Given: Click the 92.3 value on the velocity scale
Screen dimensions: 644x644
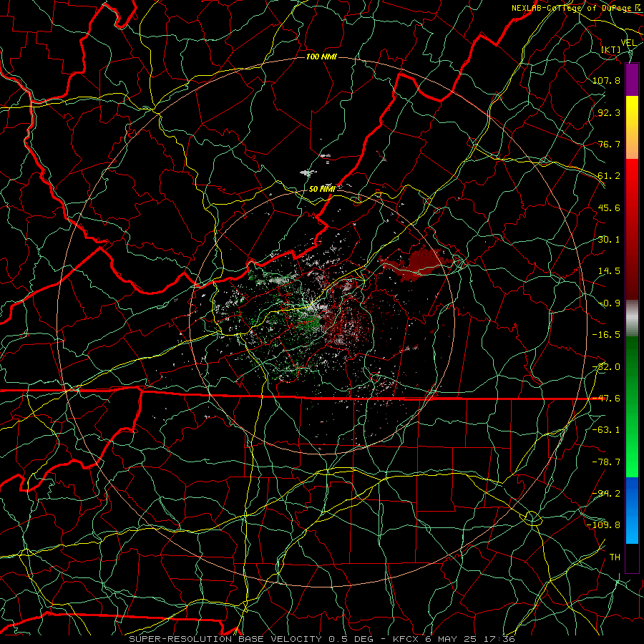Looking at the screenshot, I should (609, 112).
